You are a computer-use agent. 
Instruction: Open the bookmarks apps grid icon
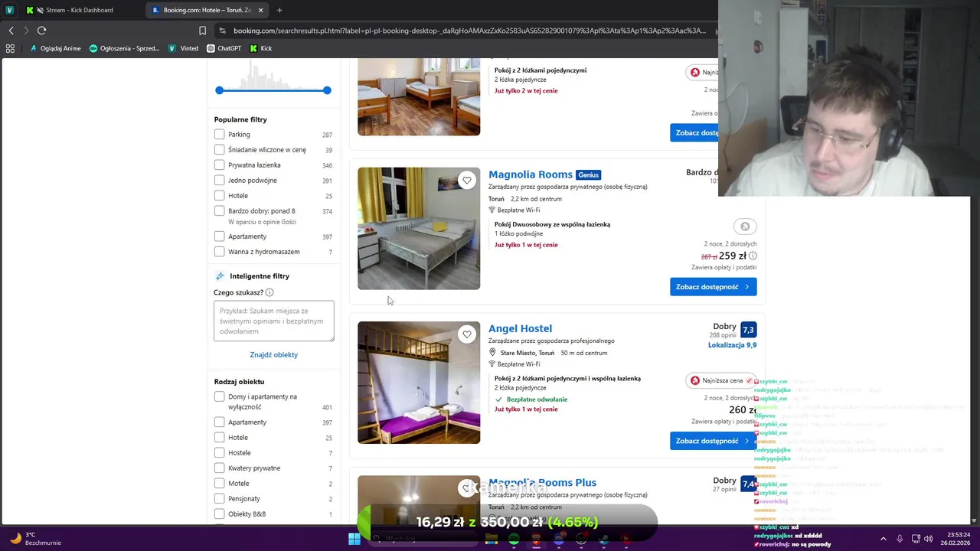(x=10, y=48)
